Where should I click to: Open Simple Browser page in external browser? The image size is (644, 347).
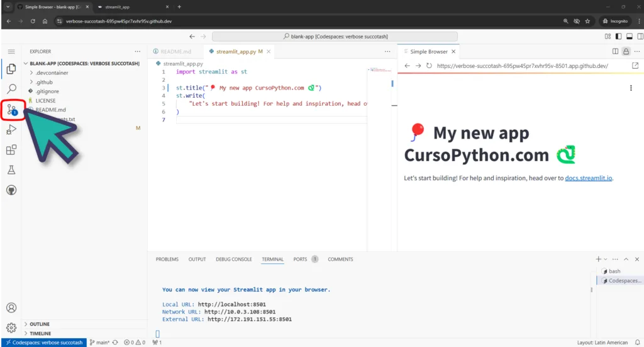(x=635, y=65)
